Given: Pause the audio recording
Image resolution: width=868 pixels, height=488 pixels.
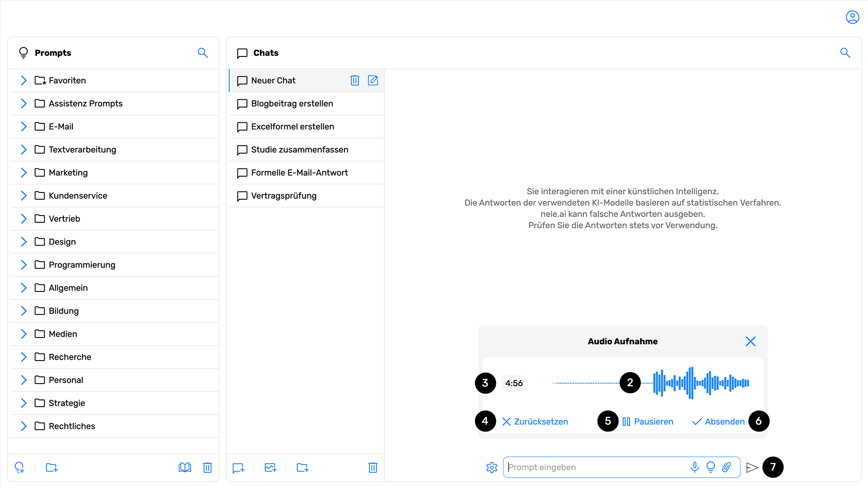Looking at the screenshot, I should coord(648,422).
